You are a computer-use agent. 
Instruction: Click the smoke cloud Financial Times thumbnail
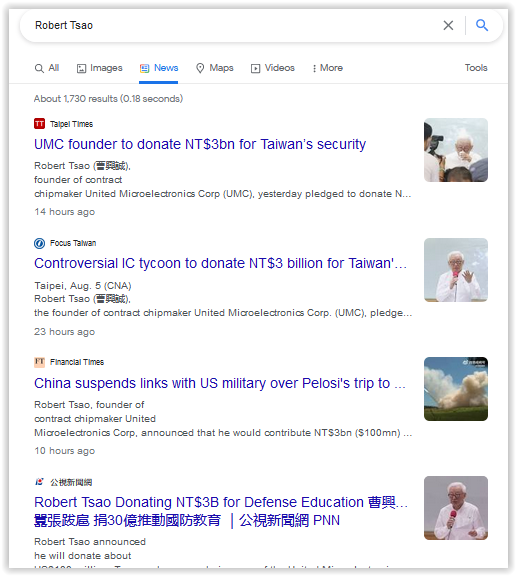point(456,389)
